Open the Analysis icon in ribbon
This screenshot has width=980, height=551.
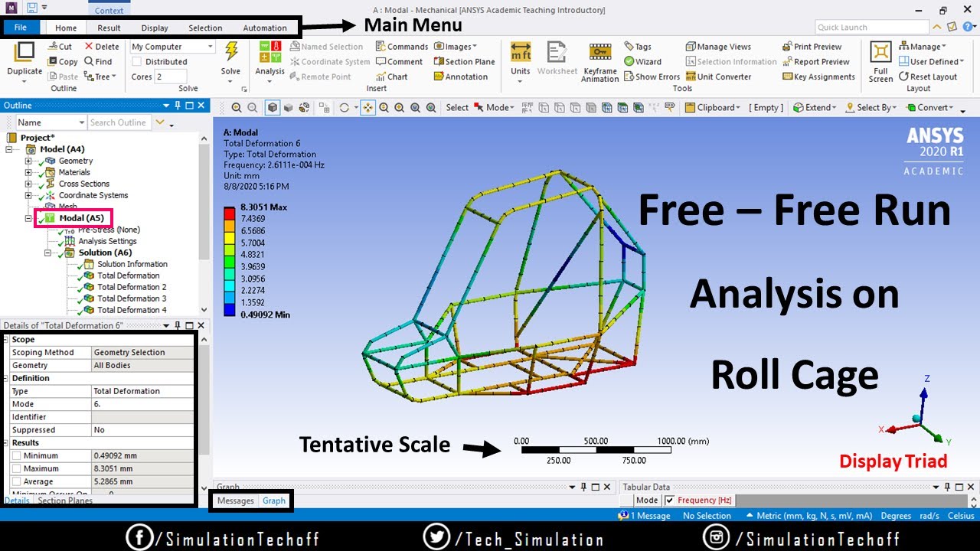[x=269, y=52]
